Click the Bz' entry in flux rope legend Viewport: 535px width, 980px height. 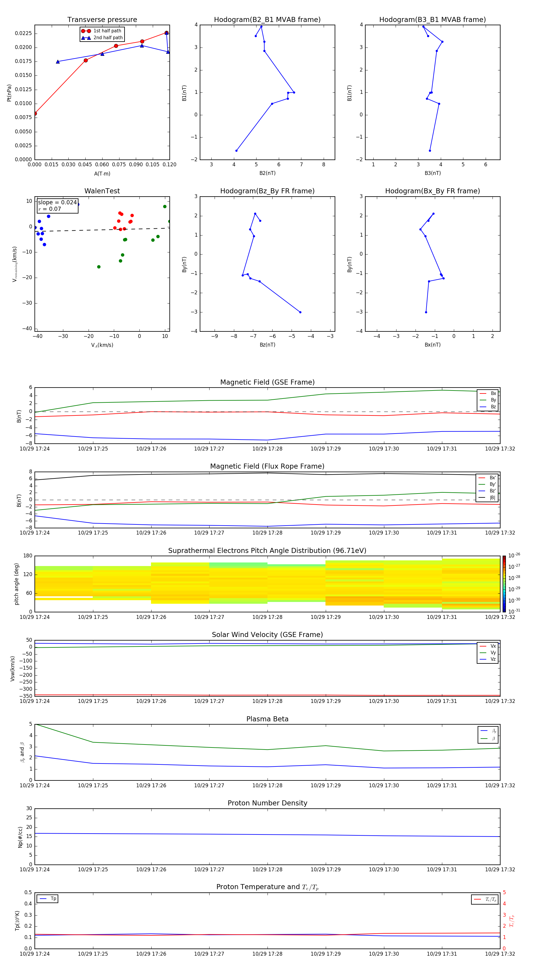487,491
